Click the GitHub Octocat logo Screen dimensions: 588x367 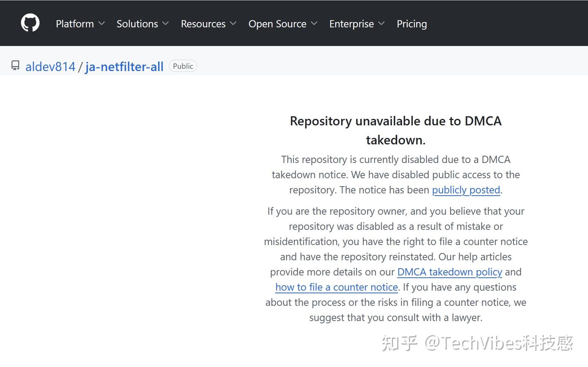(x=30, y=23)
